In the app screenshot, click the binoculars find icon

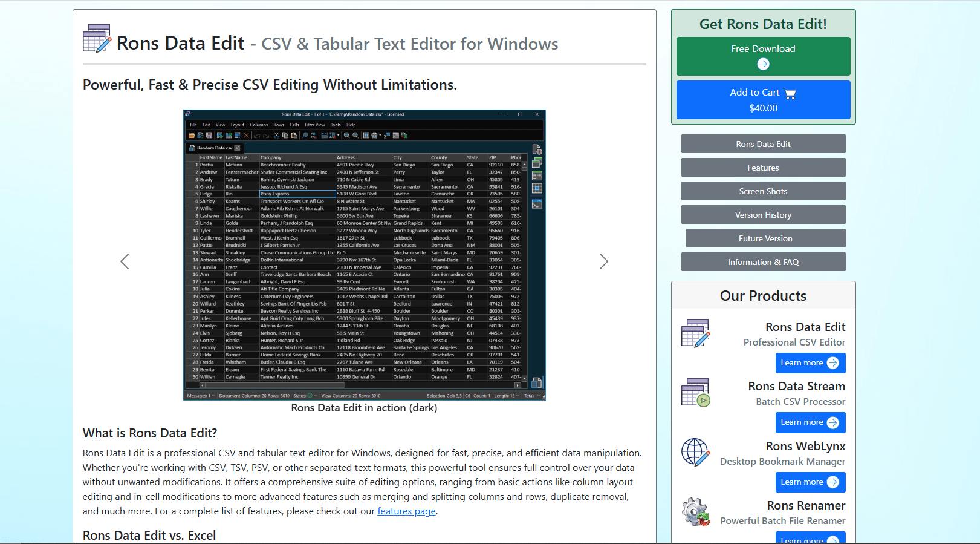[305, 136]
